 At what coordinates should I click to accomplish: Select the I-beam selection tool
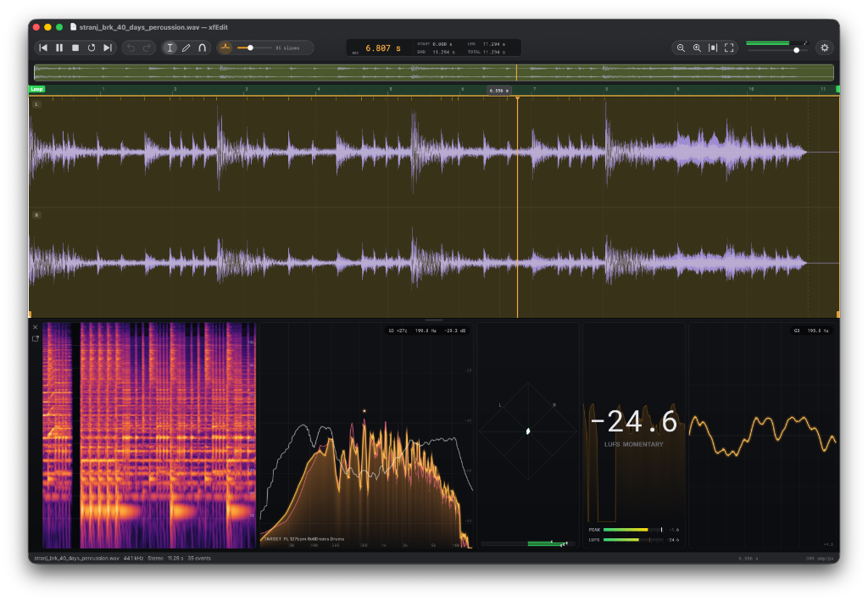pyautogui.click(x=170, y=48)
